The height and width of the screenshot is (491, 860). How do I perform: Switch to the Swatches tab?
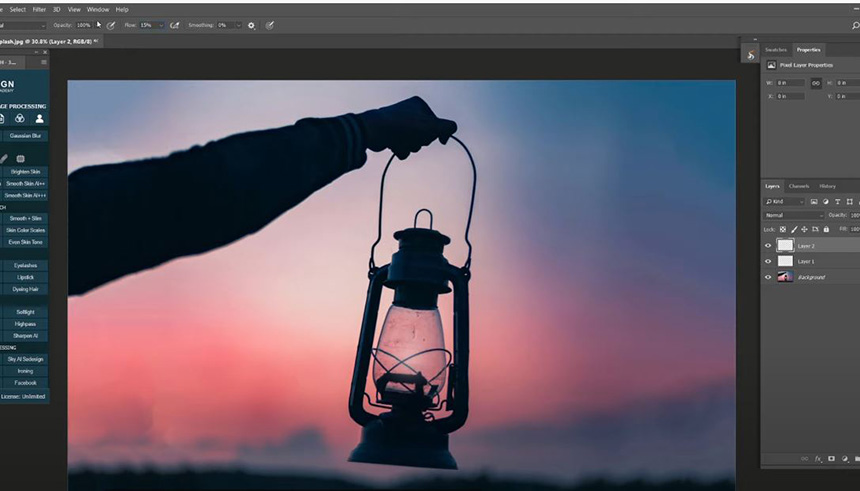click(776, 49)
